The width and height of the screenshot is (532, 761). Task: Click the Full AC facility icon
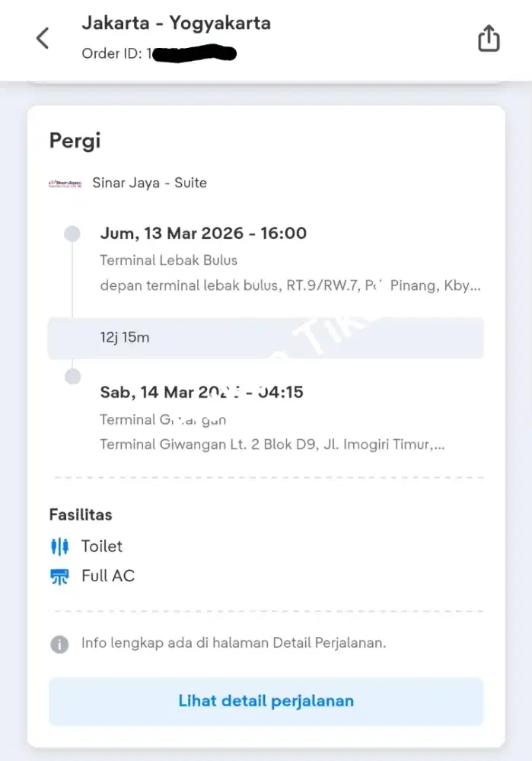click(59, 576)
